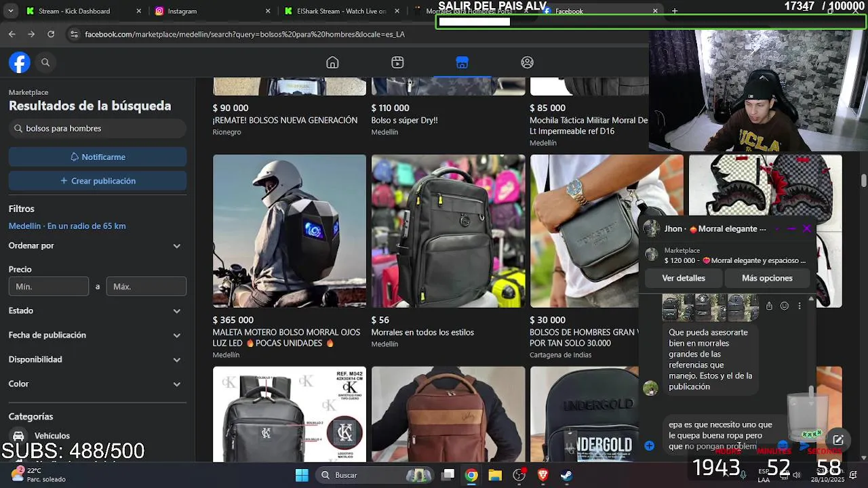Open the brown leather backpack listing image
868x488 pixels.
(x=448, y=414)
